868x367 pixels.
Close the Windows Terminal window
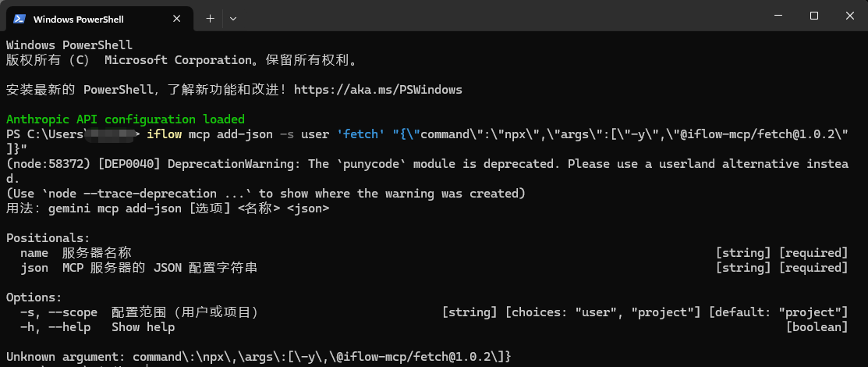[849, 16]
